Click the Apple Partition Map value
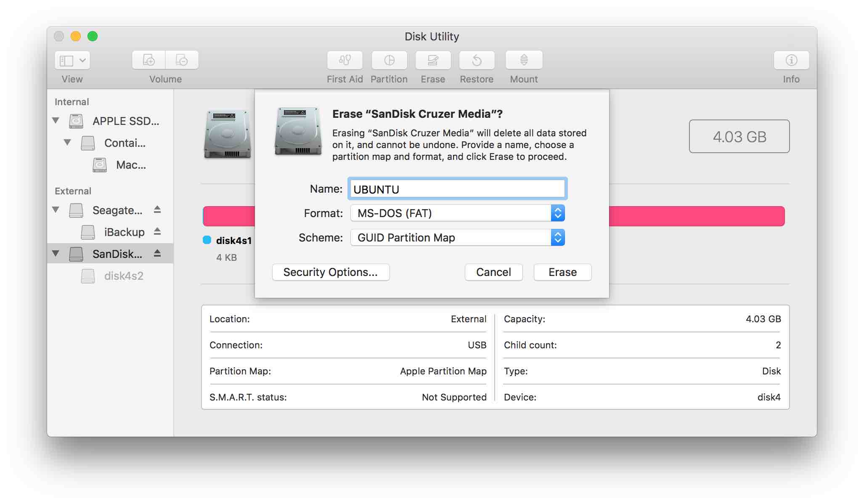 [x=443, y=371]
